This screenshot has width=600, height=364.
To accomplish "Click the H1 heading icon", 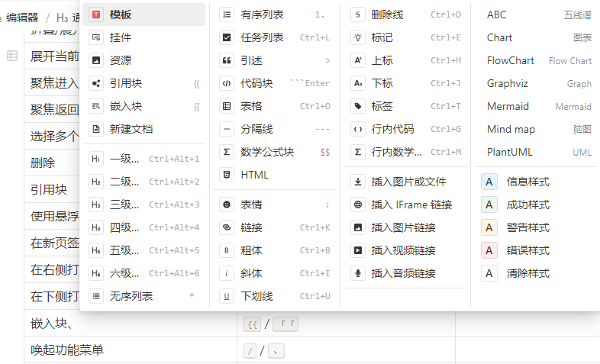I will coord(96,159).
